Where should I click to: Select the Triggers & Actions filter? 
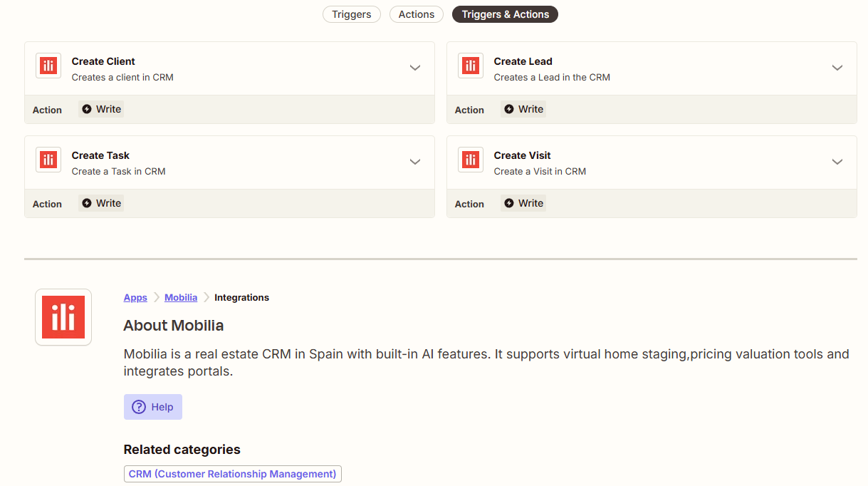[x=505, y=14]
